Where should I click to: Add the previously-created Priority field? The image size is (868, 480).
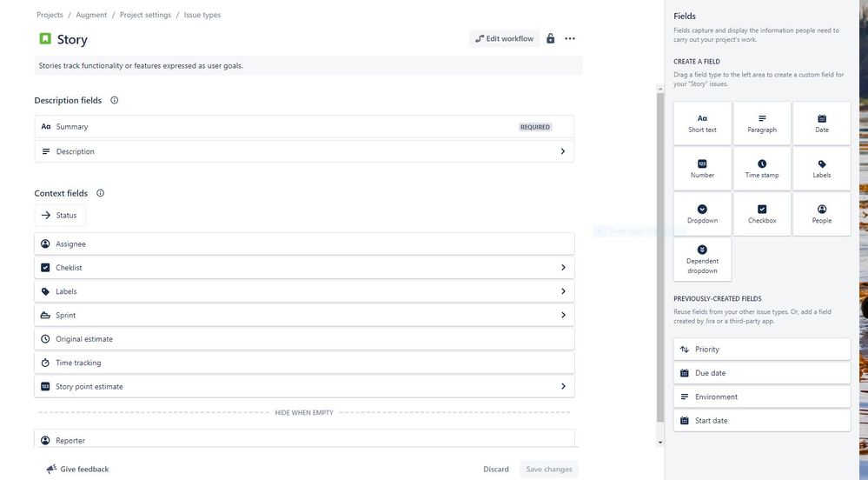pos(762,350)
